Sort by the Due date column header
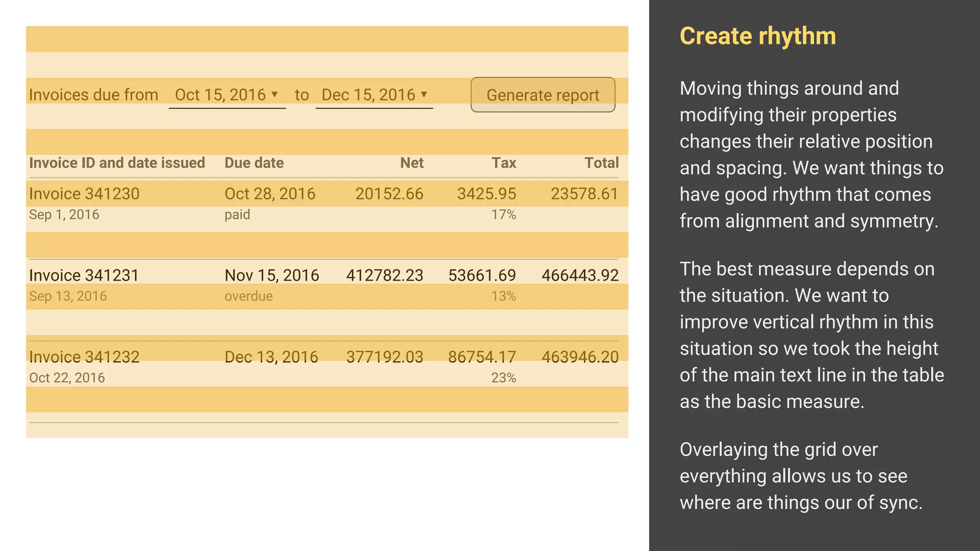 coord(254,163)
